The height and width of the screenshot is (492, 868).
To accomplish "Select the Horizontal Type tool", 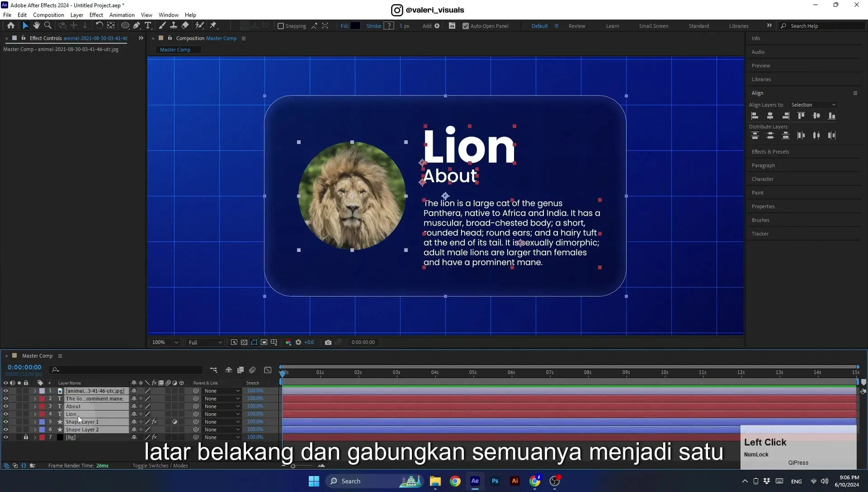I will 148,26.
